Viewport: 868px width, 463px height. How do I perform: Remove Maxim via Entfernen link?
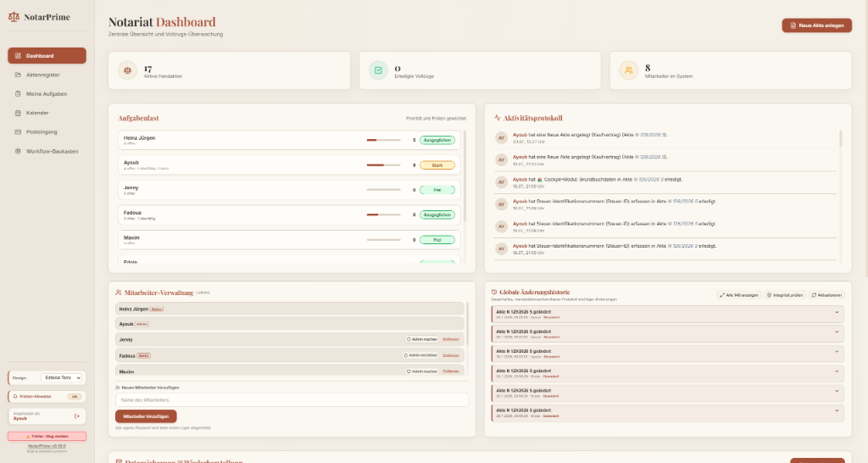pos(451,371)
